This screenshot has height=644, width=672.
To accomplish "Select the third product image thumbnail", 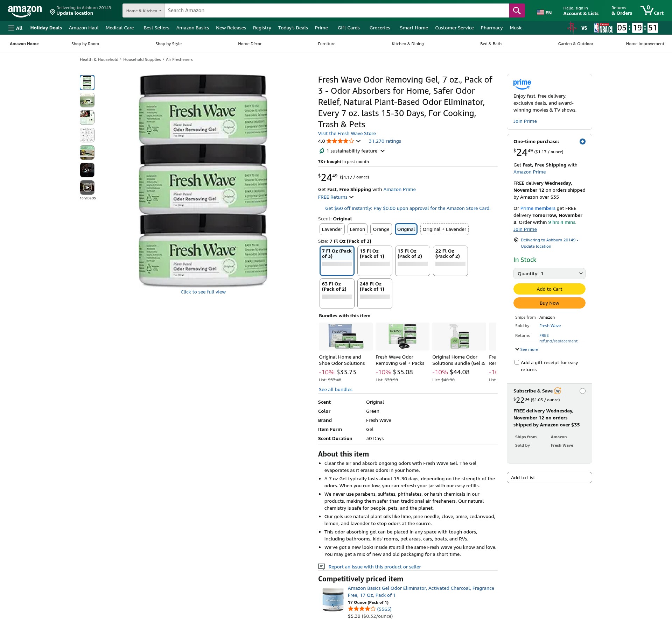I will (x=87, y=118).
